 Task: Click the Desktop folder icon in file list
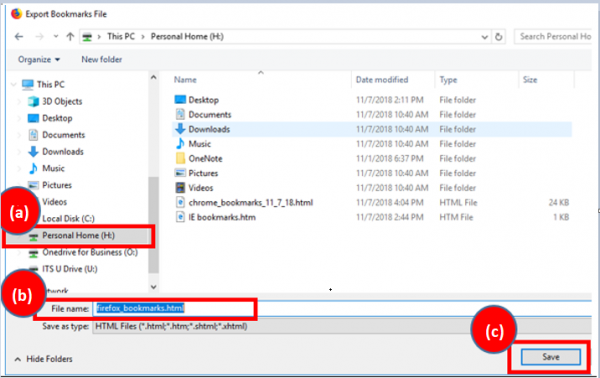(x=180, y=100)
